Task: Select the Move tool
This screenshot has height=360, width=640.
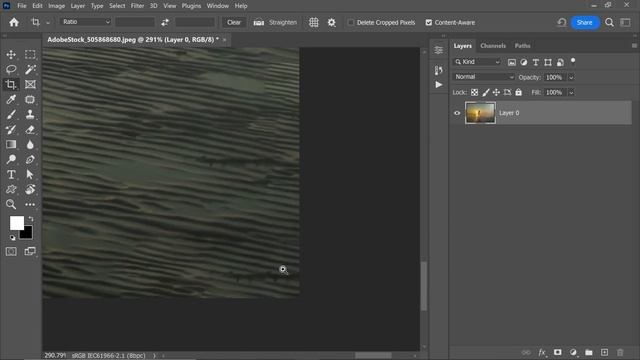Action: click(x=11, y=54)
